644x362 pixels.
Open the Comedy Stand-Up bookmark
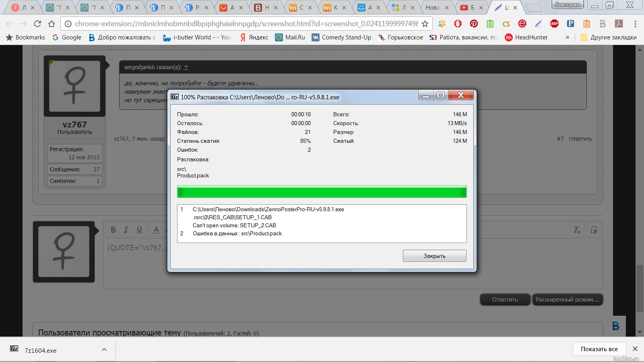click(x=341, y=37)
